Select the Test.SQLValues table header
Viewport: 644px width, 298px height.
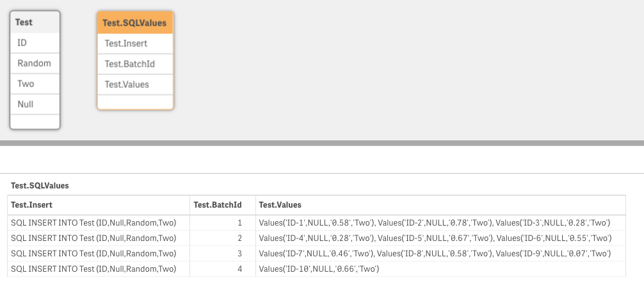(x=135, y=23)
